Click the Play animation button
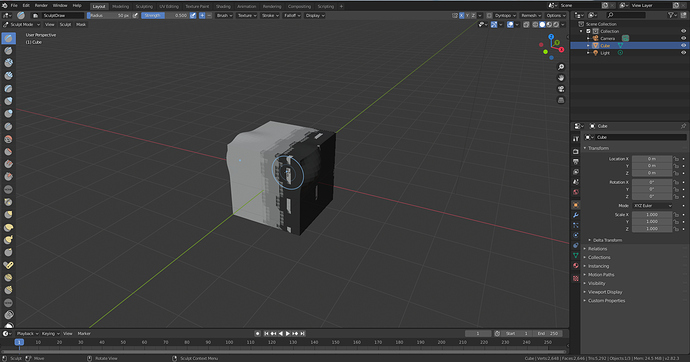The height and width of the screenshot is (362, 690). (288, 333)
